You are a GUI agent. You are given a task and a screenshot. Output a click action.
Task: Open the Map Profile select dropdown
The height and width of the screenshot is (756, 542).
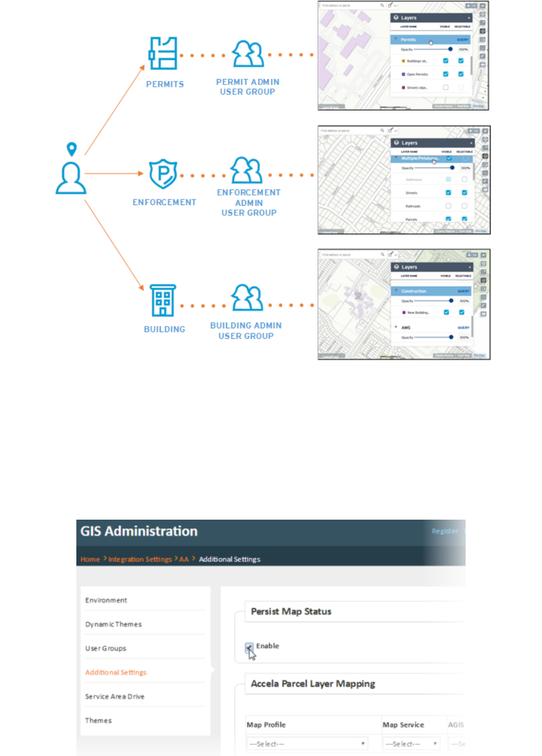point(307,743)
